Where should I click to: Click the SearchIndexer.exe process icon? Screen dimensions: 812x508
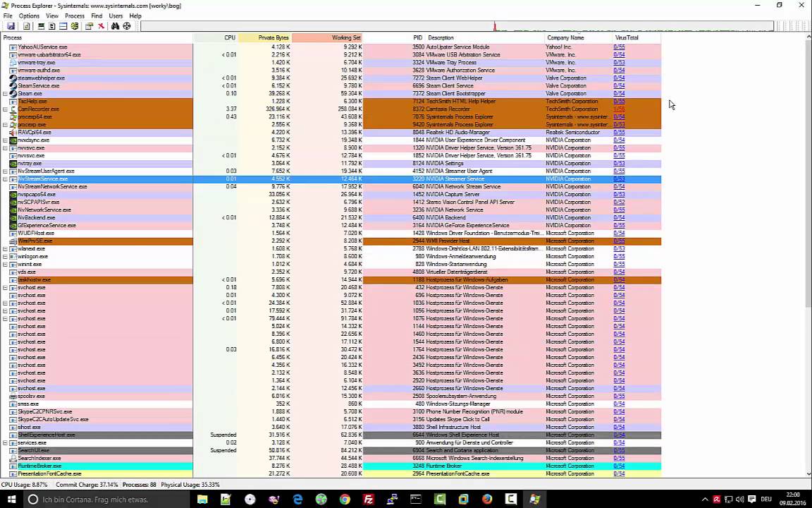click(x=13, y=459)
